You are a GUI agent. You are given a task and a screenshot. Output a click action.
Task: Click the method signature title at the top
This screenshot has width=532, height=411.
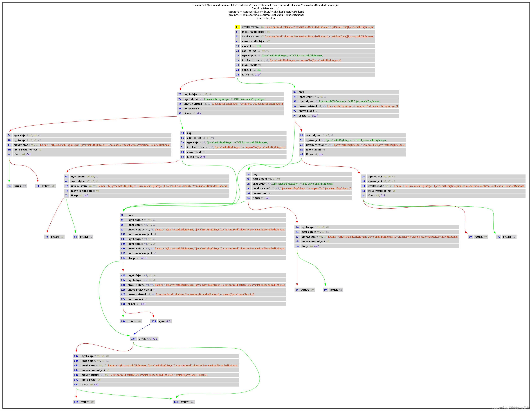[266, 5]
